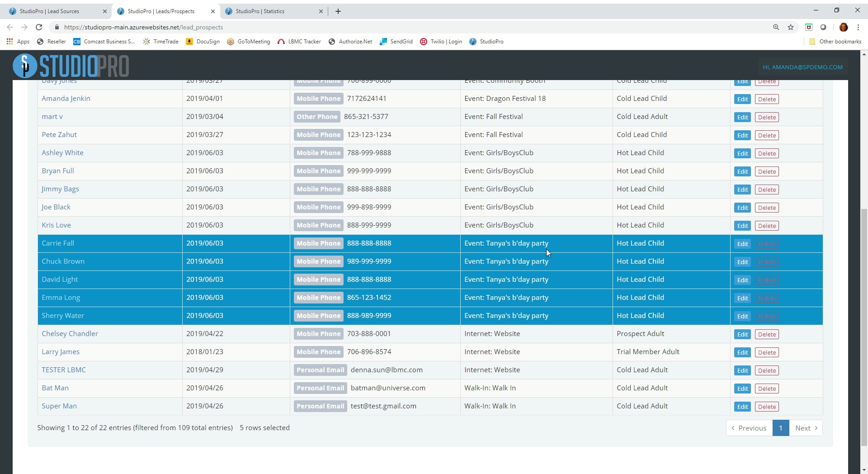The image size is (868, 474).
Task: Open the LBMC Tracker bookmark
Action: 299,42
